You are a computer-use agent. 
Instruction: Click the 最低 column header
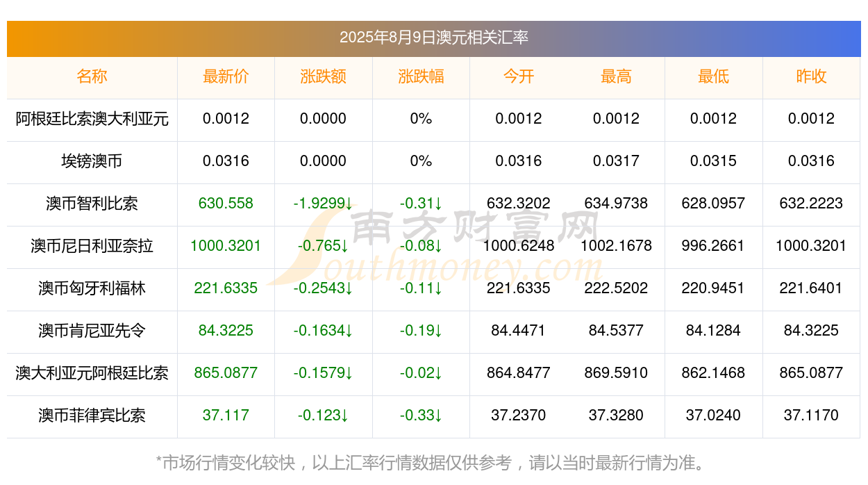tap(713, 76)
